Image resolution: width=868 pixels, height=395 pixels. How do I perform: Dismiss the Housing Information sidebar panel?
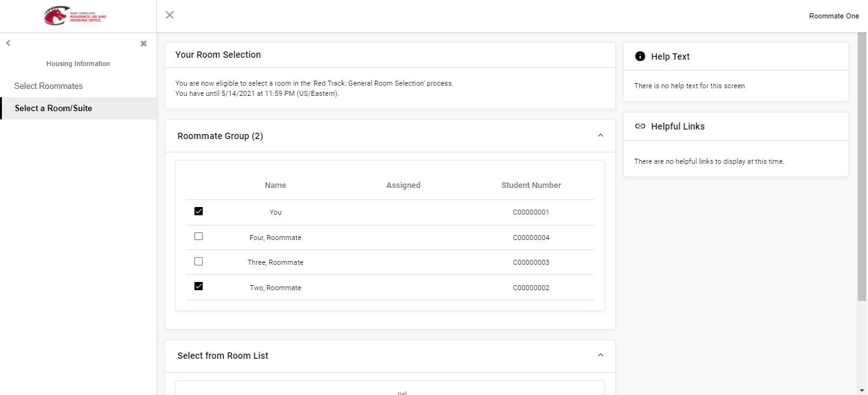tap(144, 43)
